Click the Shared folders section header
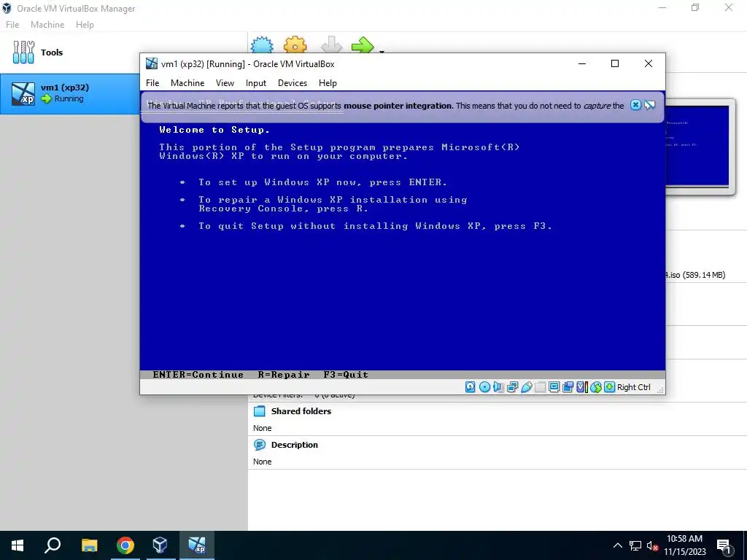This screenshot has height=560, width=747. click(301, 411)
